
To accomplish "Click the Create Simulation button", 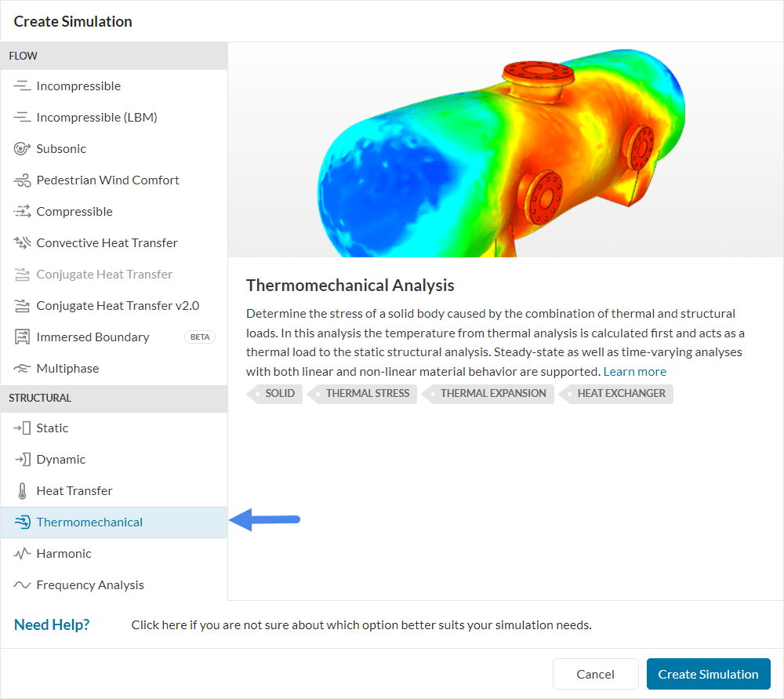I will click(708, 674).
